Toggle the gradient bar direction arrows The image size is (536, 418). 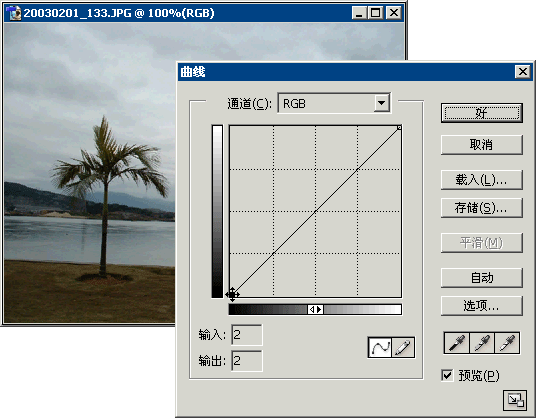[x=315, y=309]
